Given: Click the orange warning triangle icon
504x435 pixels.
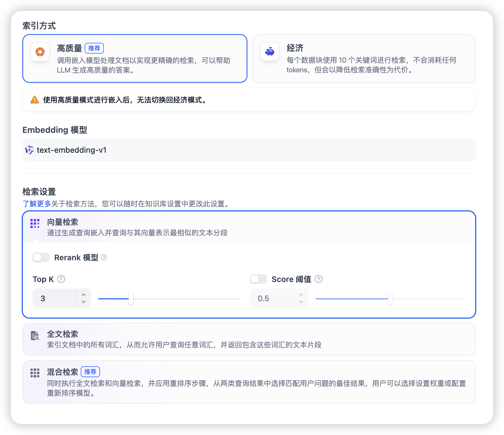Looking at the screenshot, I should click(x=35, y=100).
